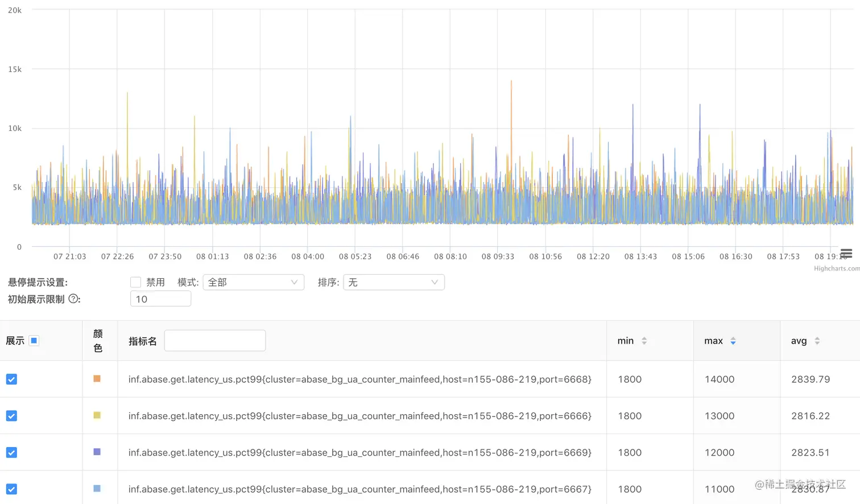This screenshot has height=504, width=860.
Task: Click the y-axis label 15k
Action: [x=15, y=69]
